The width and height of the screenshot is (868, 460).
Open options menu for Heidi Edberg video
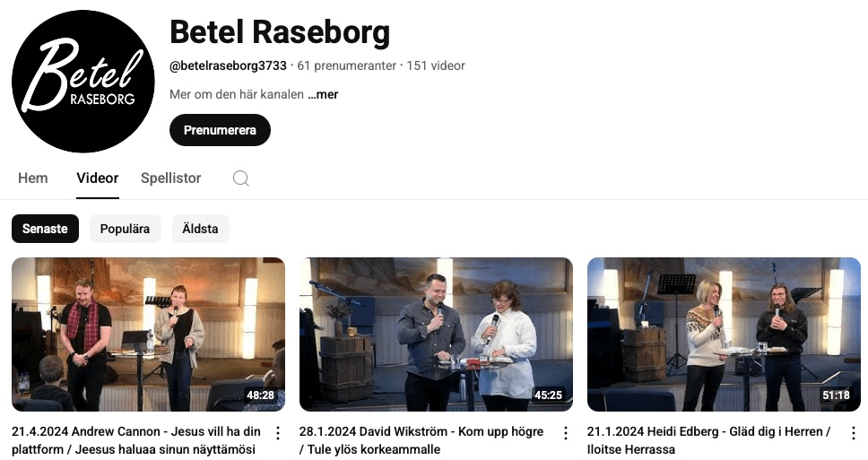853,433
